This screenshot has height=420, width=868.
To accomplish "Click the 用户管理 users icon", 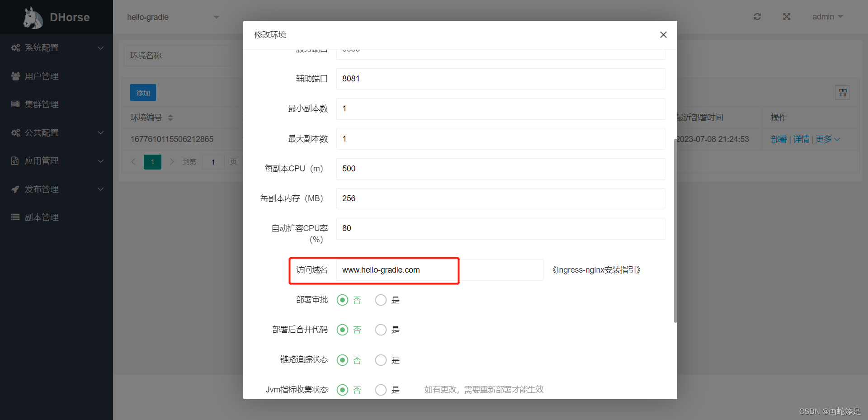I will coord(15,76).
